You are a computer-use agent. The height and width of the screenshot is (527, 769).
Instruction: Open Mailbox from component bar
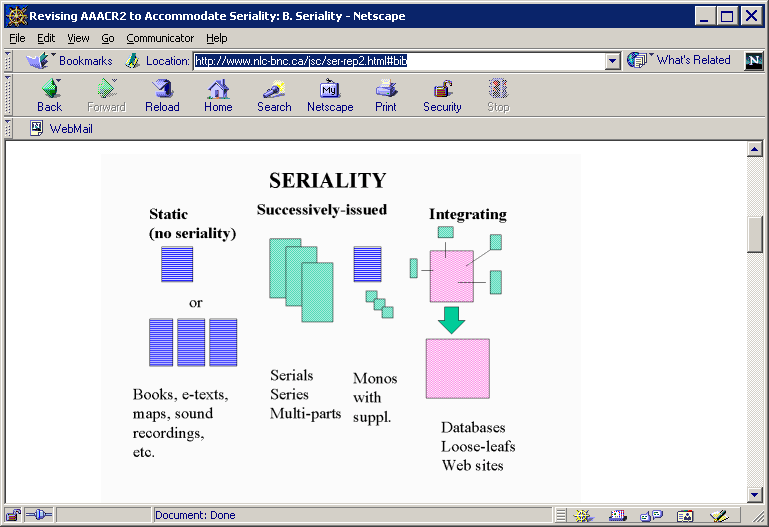617,515
